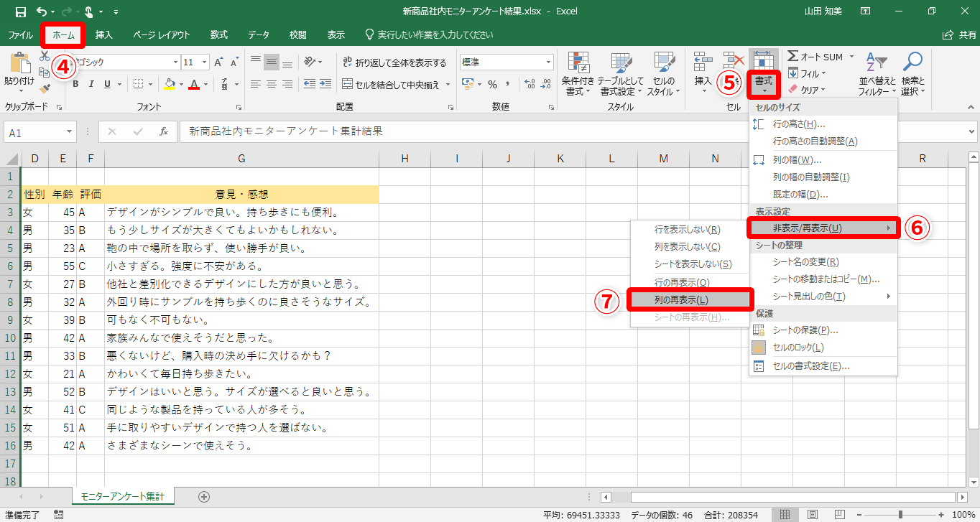Click the 書式 (Format) button in Cells group

[763, 74]
